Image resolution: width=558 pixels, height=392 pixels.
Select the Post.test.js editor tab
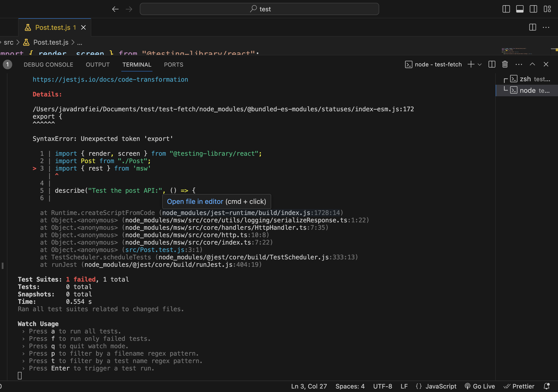(55, 27)
